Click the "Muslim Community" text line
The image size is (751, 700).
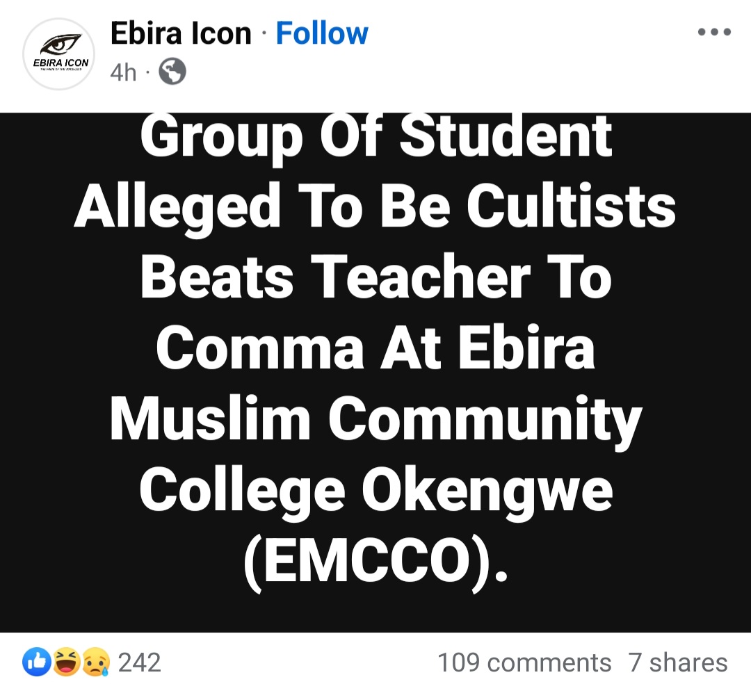(x=376, y=419)
